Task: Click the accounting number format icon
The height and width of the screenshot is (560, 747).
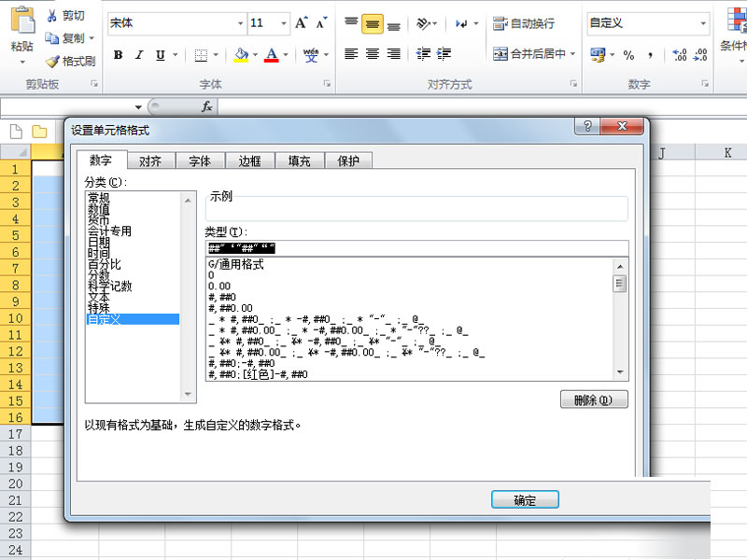Action: (x=598, y=55)
